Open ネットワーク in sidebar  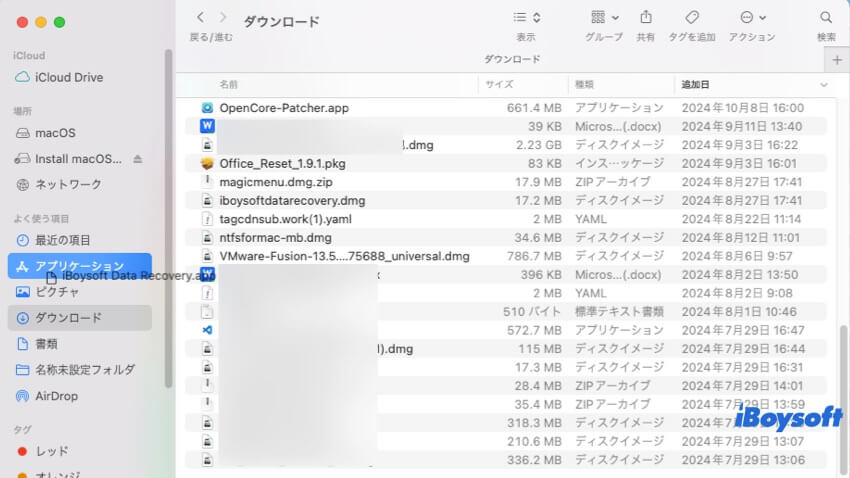(80, 185)
